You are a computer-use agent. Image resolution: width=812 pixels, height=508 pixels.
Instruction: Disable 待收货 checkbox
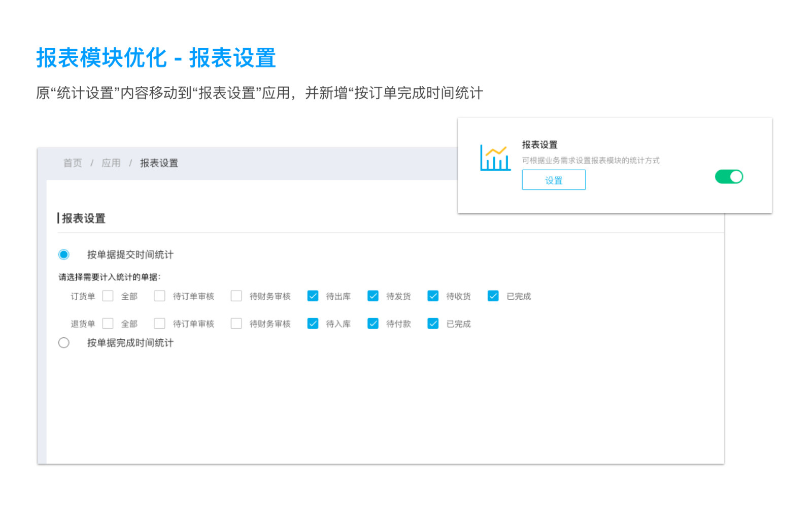tap(433, 296)
